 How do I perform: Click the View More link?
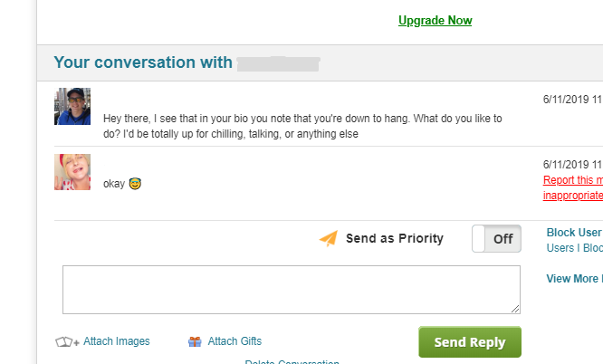coord(572,279)
